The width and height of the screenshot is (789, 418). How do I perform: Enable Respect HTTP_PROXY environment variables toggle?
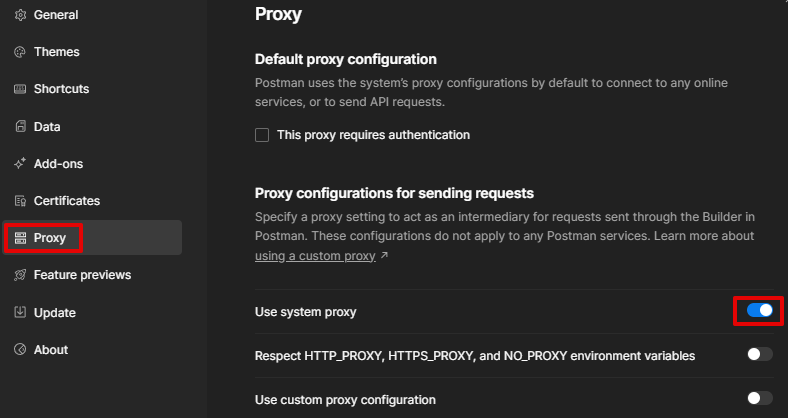coord(759,354)
